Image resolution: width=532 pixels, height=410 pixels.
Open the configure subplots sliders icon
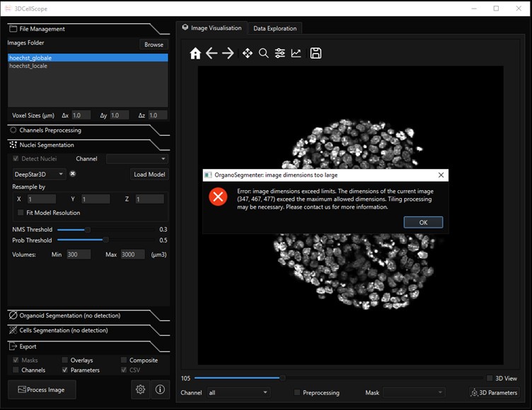[280, 54]
